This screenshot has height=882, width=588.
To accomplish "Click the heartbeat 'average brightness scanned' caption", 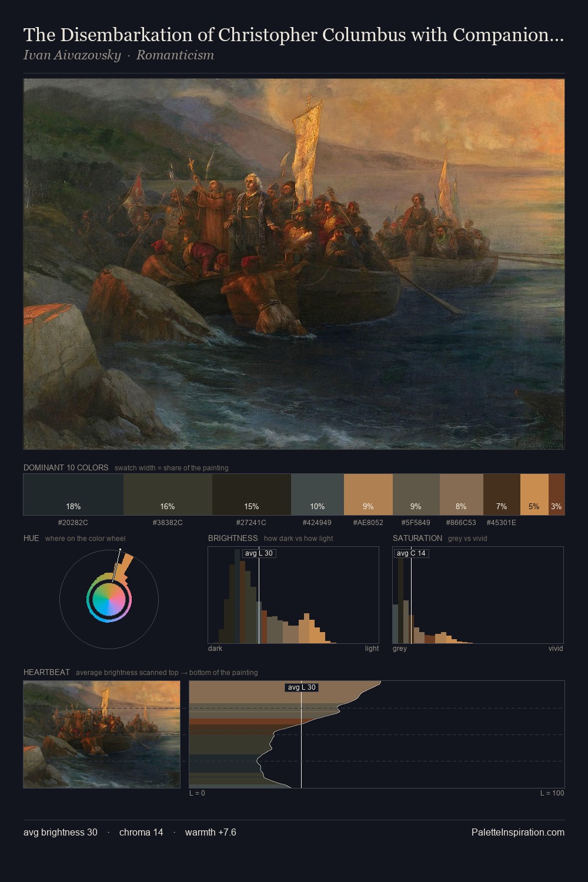I will click(167, 673).
